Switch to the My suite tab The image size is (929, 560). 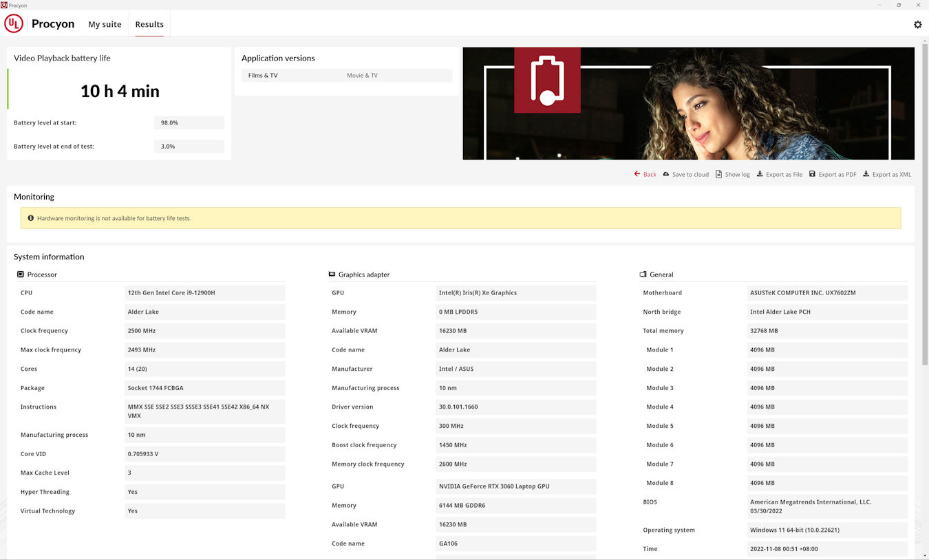[x=105, y=24]
